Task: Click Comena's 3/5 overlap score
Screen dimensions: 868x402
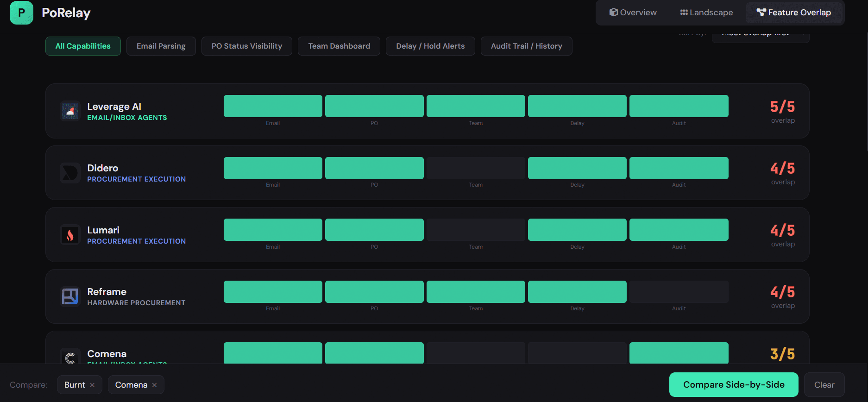Action: coord(782,354)
